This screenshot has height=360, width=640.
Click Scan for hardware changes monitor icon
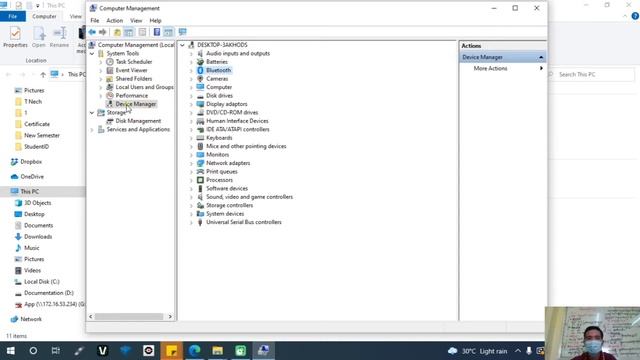pyautogui.click(x=182, y=32)
